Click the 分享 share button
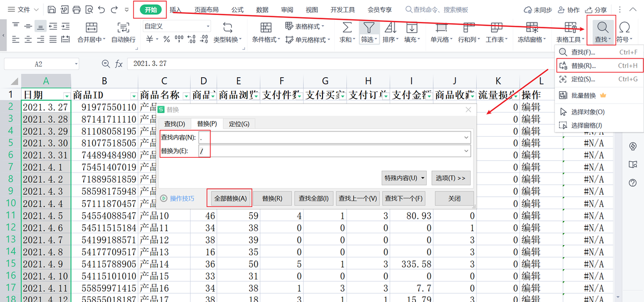Viewport: 644px width, 302px height. (x=596, y=10)
